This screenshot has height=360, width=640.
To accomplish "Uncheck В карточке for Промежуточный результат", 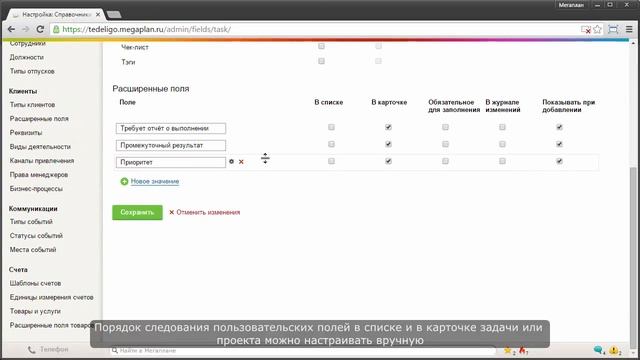I will tap(388, 144).
